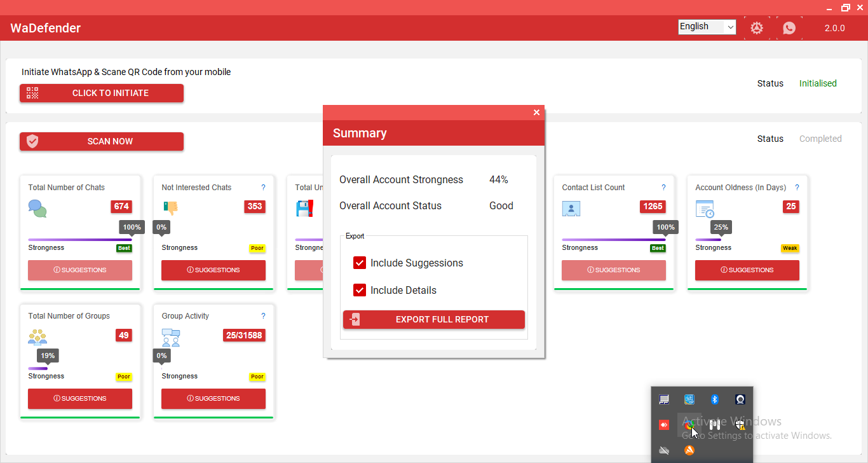Screen dimensions: 868x463
Task: Click the floppy disk icon on partially hidden card
Action: (305, 209)
